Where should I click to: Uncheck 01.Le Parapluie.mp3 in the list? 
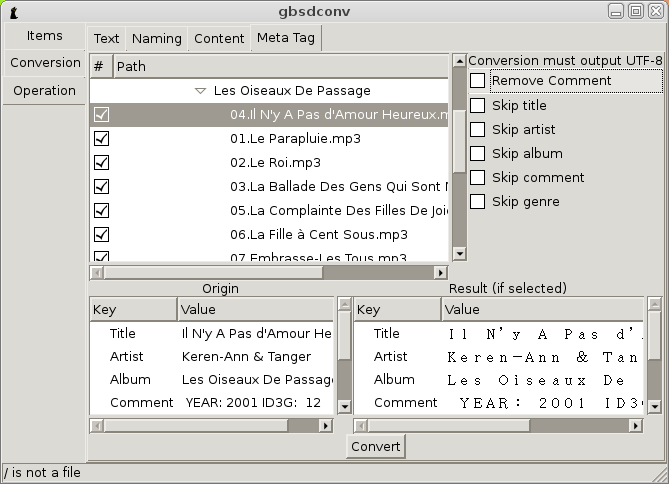(x=102, y=139)
